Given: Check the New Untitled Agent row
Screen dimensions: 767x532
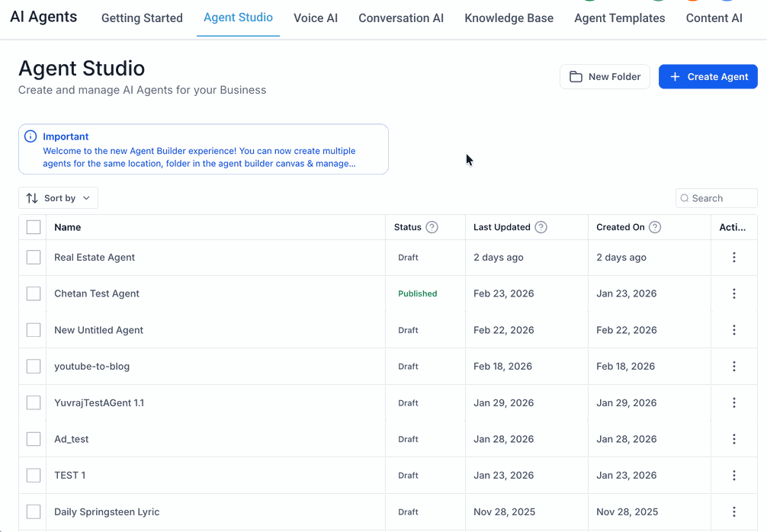Looking at the screenshot, I should point(34,330).
